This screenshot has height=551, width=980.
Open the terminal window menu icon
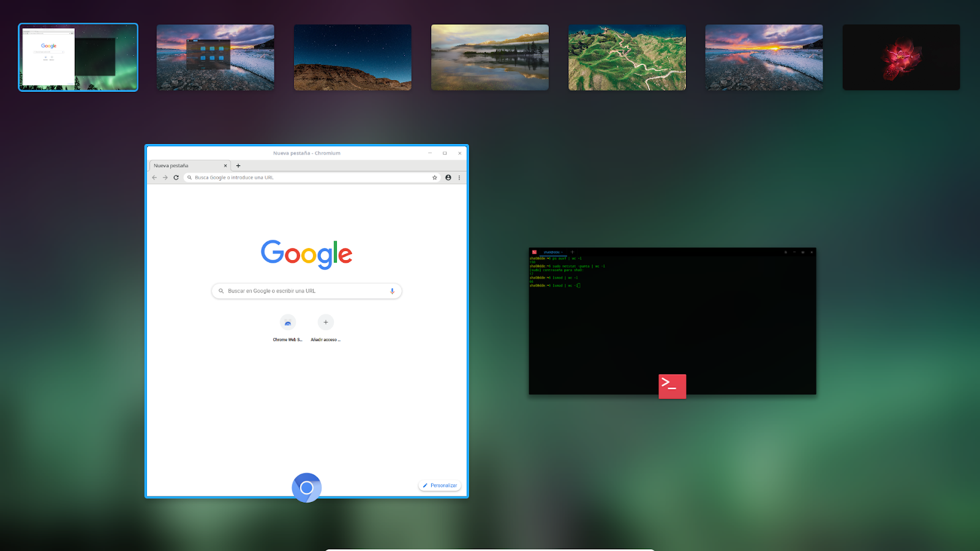click(x=786, y=252)
